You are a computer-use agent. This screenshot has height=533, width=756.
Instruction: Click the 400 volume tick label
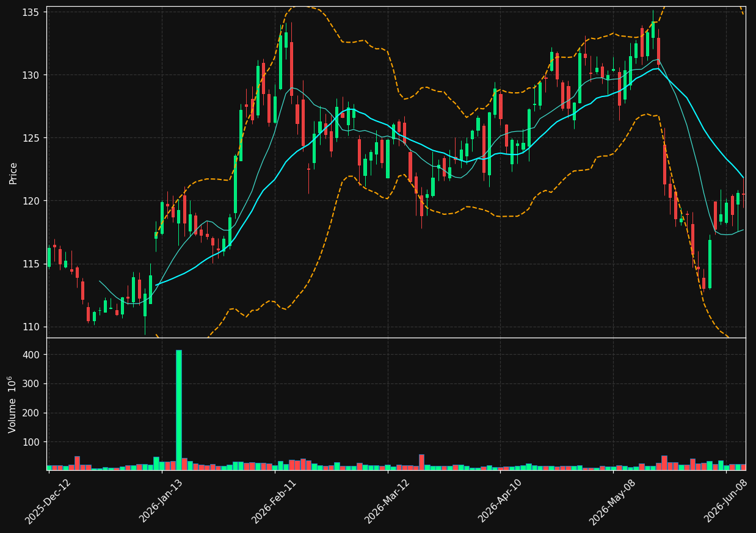pyautogui.click(x=32, y=355)
